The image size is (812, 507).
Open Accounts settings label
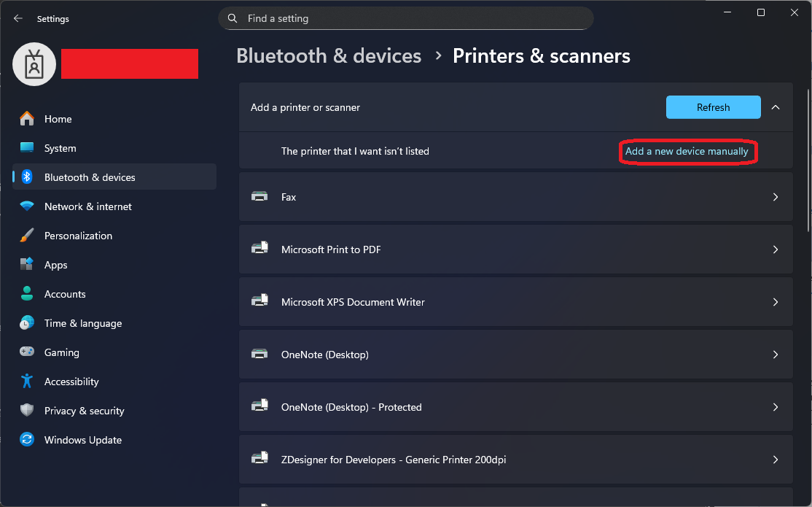(65, 294)
